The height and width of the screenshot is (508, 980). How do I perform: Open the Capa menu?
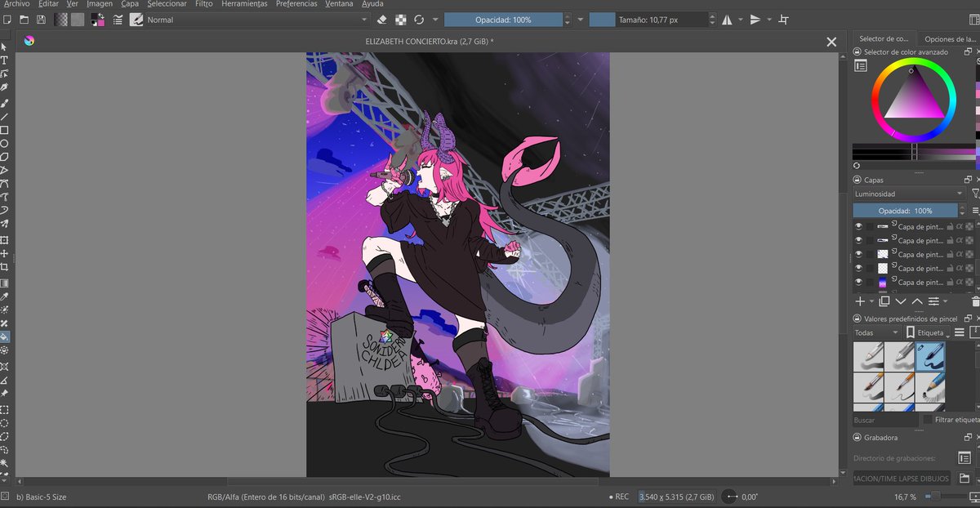click(130, 4)
